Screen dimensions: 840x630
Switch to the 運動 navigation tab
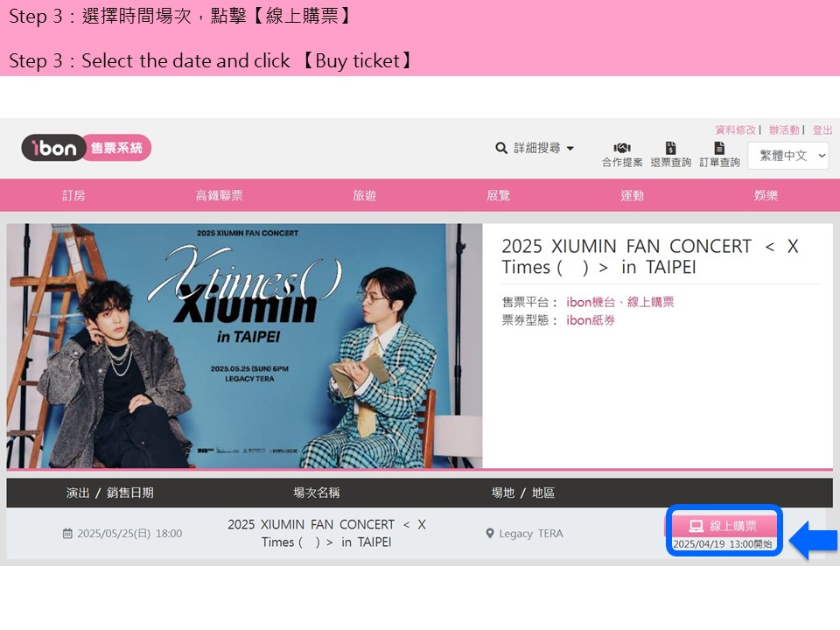coord(632,195)
